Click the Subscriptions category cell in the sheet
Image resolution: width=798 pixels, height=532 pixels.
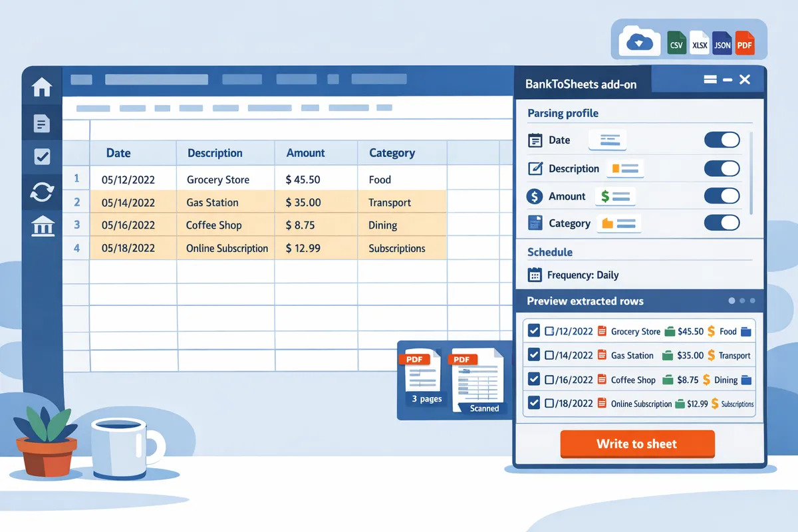pos(402,248)
